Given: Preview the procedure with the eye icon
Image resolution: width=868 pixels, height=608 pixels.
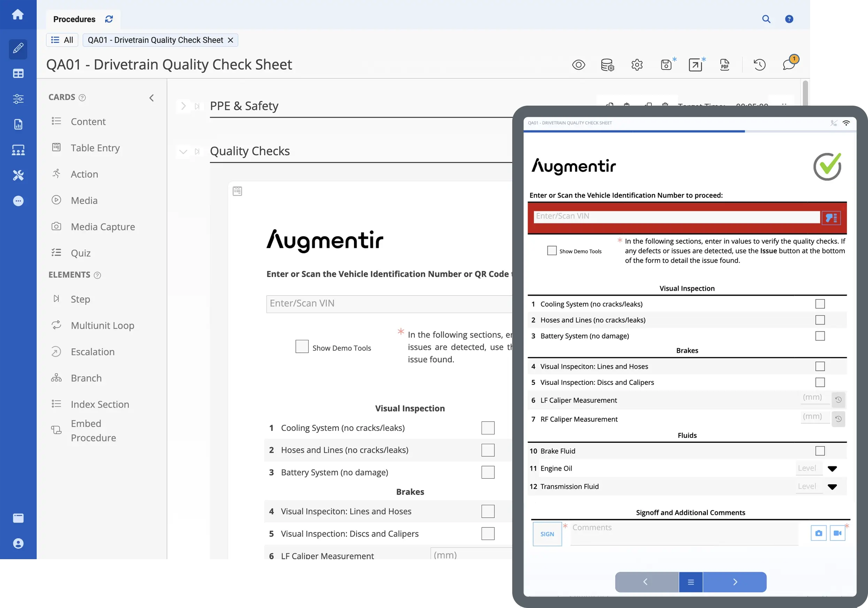Looking at the screenshot, I should (x=578, y=65).
